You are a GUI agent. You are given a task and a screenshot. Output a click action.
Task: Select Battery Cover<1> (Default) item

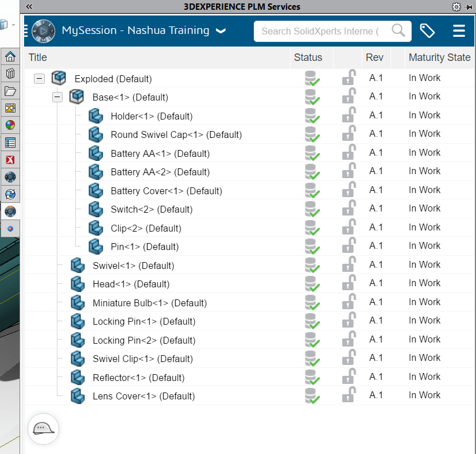(167, 191)
